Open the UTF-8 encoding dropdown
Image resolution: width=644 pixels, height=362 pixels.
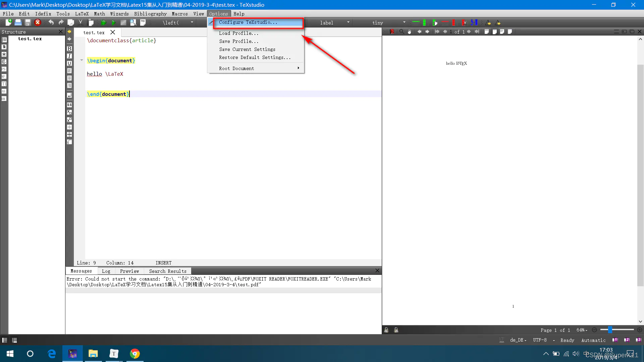coord(544,340)
